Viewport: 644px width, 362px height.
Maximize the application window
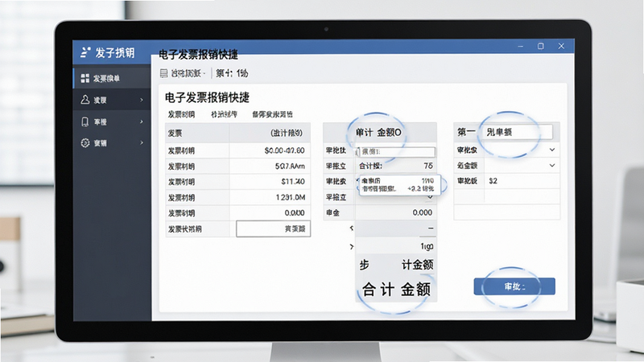pos(541,47)
